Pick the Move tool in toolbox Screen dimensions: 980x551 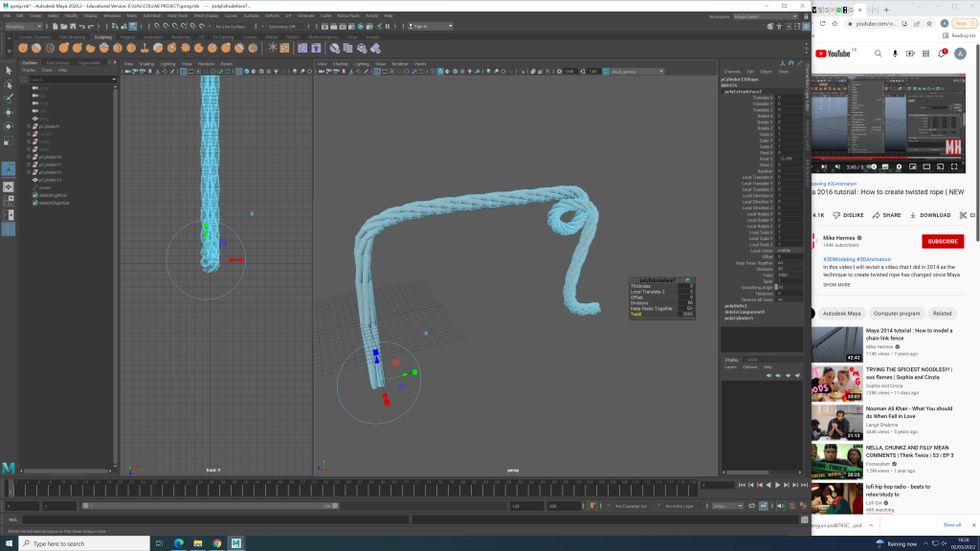point(9,112)
